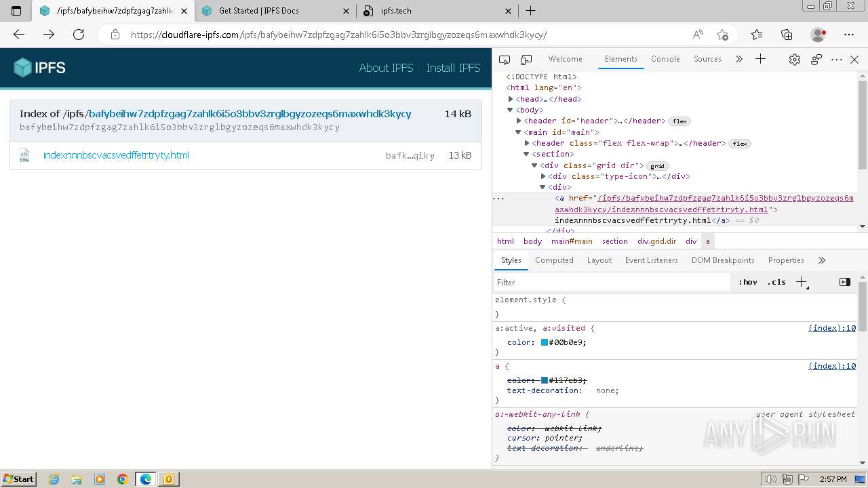This screenshot has height=488, width=868.
Task: Switch to the Welcome tab
Action: (x=565, y=59)
